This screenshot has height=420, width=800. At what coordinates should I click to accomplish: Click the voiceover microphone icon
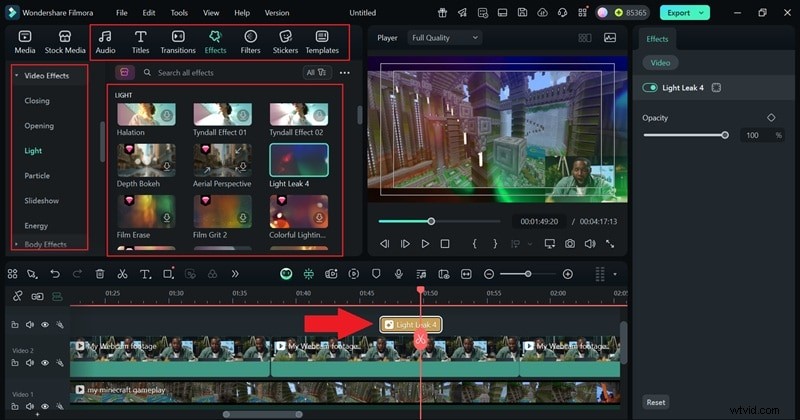[x=398, y=274]
